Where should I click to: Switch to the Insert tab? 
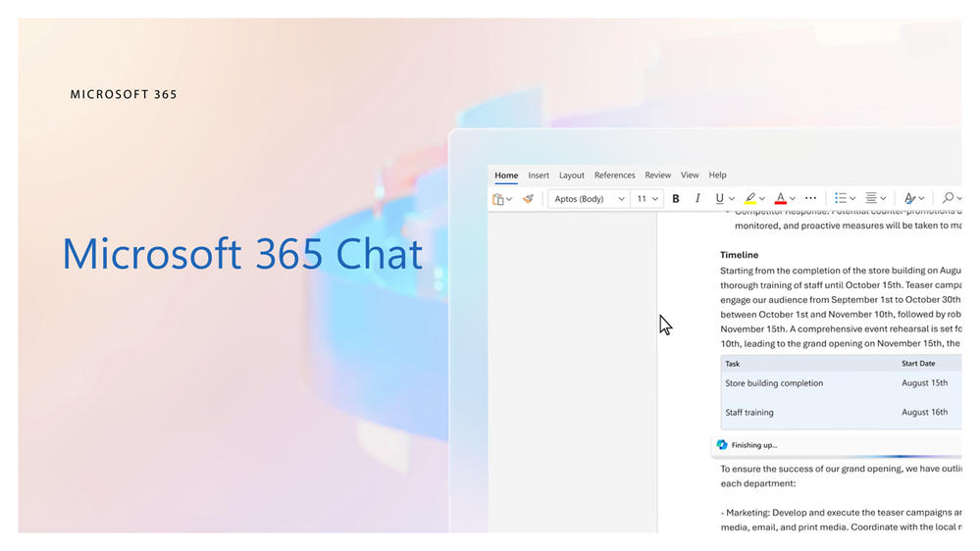coord(539,175)
